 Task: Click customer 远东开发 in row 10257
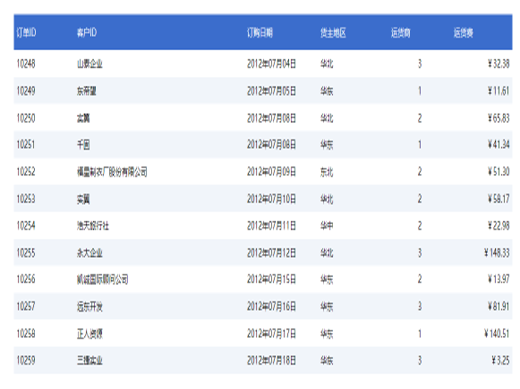[x=90, y=306]
